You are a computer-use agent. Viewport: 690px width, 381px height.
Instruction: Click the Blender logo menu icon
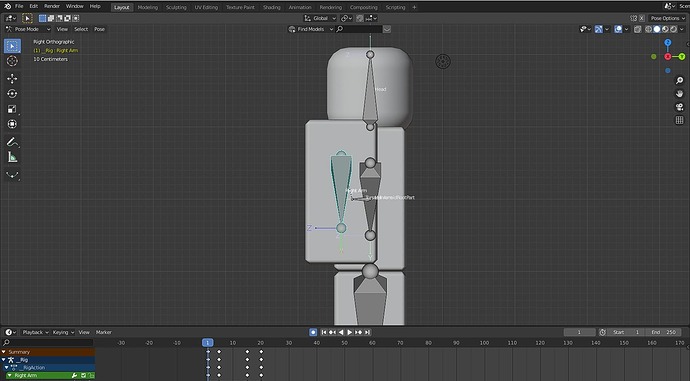click(x=7, y=6)
